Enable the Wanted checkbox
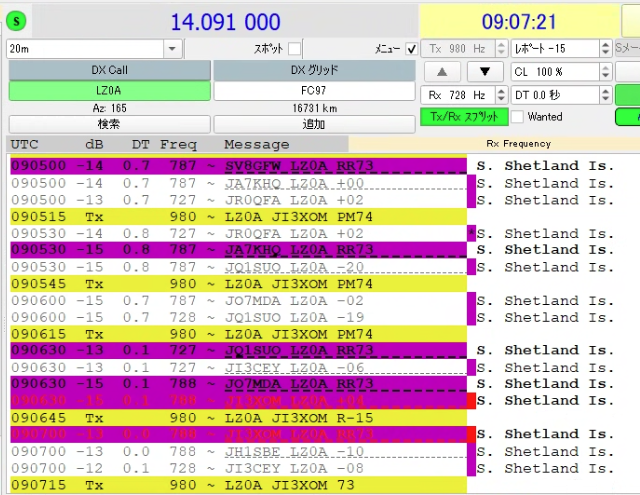 pyautogui.click(x=518, y=117)
